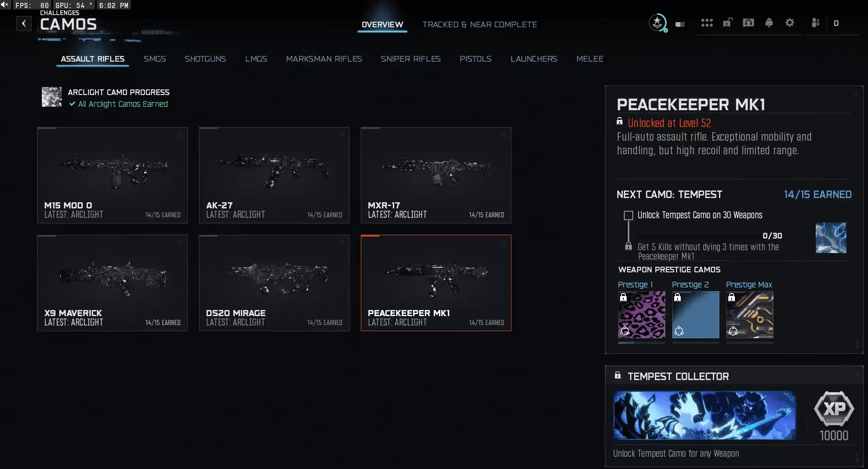Toggle the Unlock Tempest Camo on 30 Weapons checkbox
Screen dimensions: 868x469
pos(628,215)
